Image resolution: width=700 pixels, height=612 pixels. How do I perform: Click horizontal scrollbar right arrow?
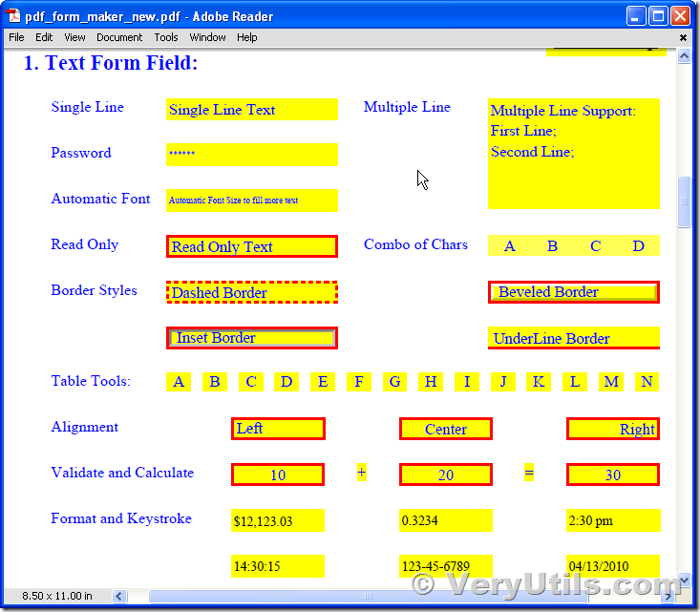pos(668,596)
